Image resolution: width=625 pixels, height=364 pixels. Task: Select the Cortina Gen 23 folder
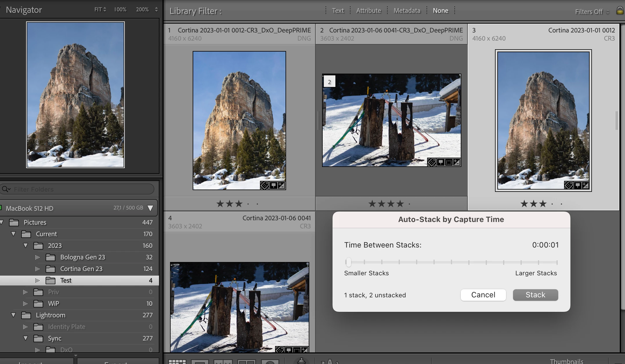tap(81, 269)
